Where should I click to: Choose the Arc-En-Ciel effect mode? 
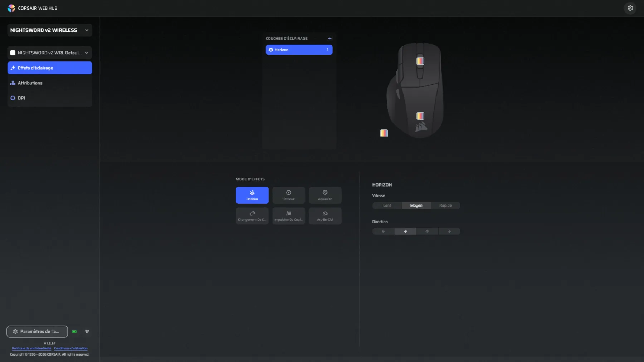point(325,216)
